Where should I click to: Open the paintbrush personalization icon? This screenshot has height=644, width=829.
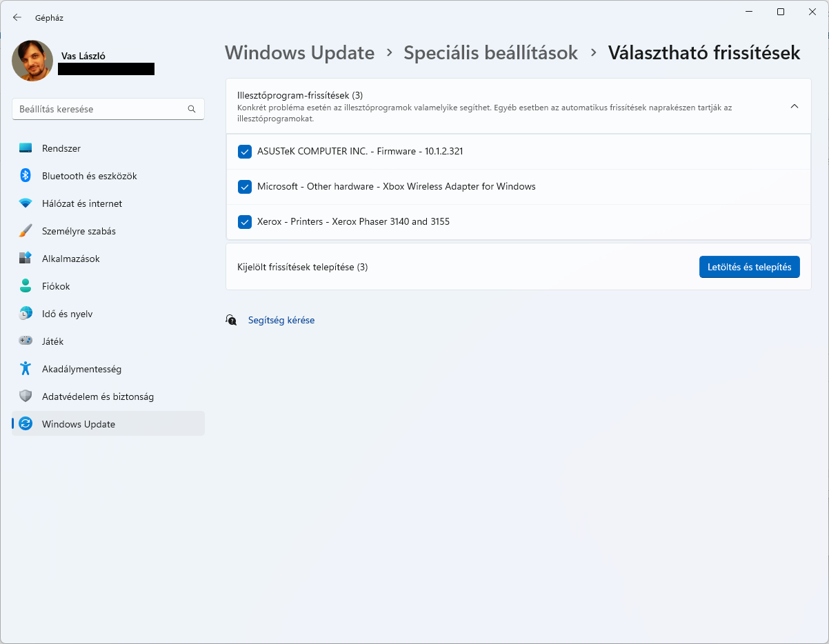(x=26, y=231)
